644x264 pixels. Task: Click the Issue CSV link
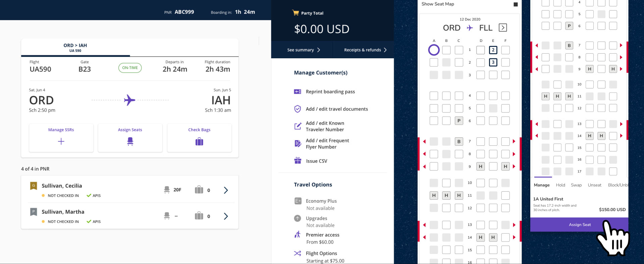317,161
